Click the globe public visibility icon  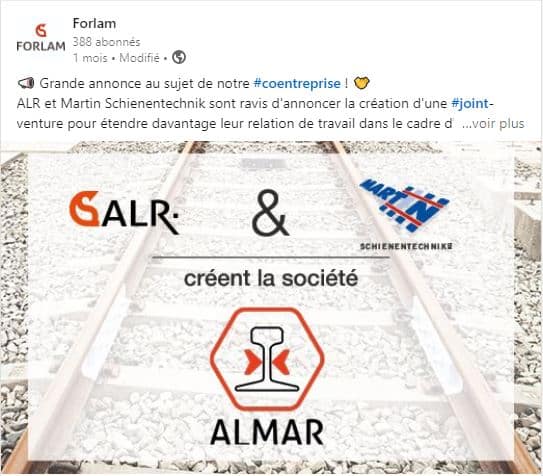[x=179, y=57]
